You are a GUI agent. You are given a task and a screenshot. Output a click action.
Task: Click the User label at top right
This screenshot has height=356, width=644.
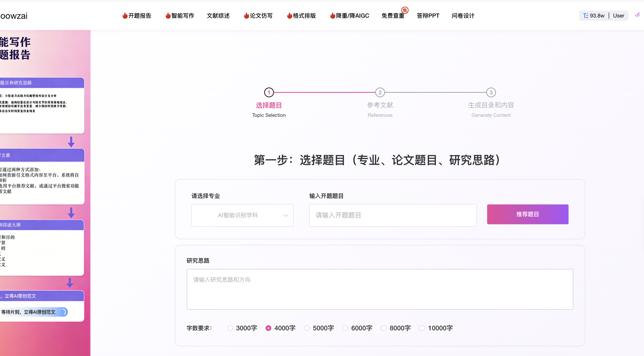click(x=619, y=16)
